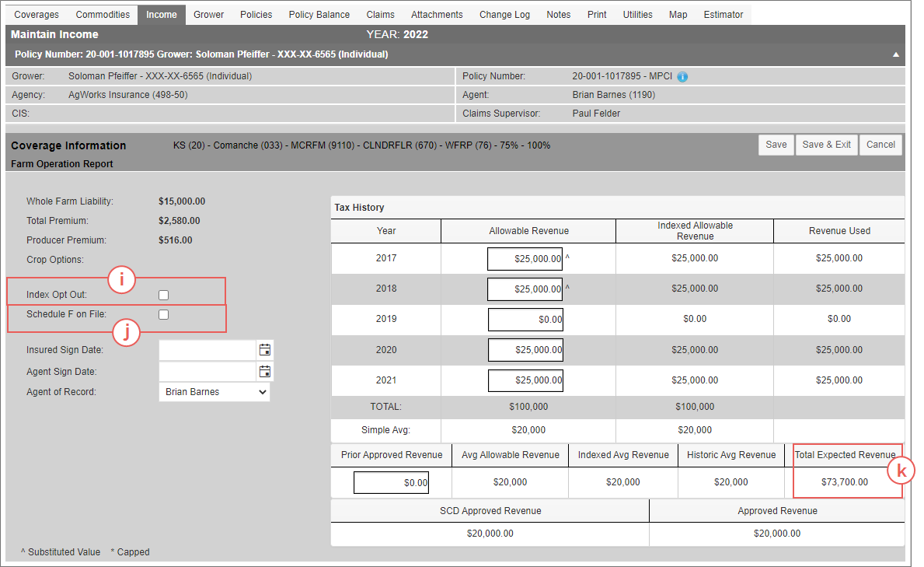Image resolution: width=924 pixels, height=567 pixels.
Task: Click the Save & Exit button
Action: (x=826, y=145)
